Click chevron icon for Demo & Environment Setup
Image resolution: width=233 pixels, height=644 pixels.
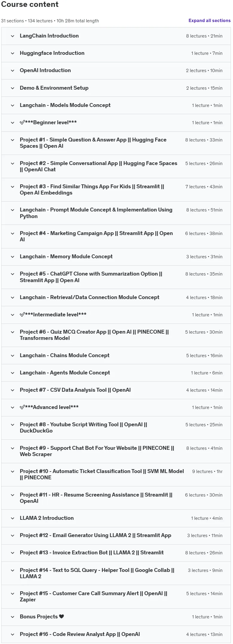tap(13, 88)
